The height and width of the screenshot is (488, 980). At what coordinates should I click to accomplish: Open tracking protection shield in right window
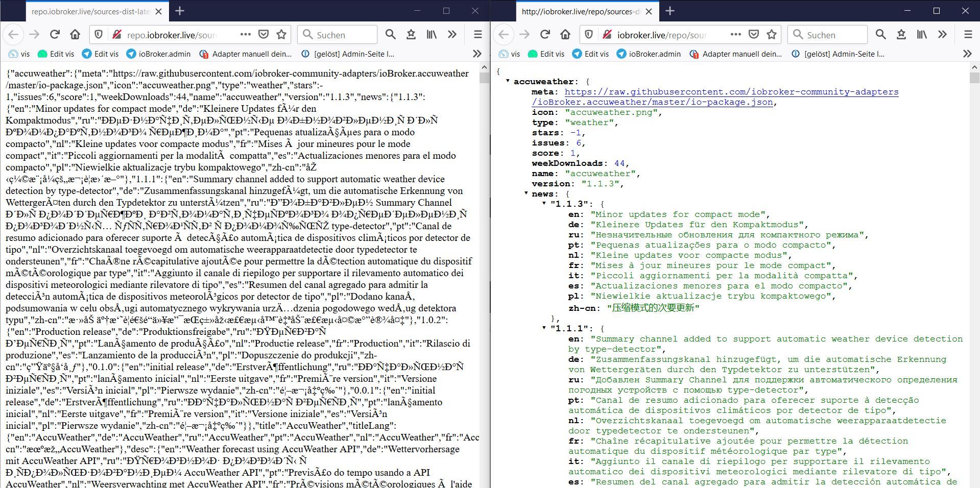click(589, 35)
